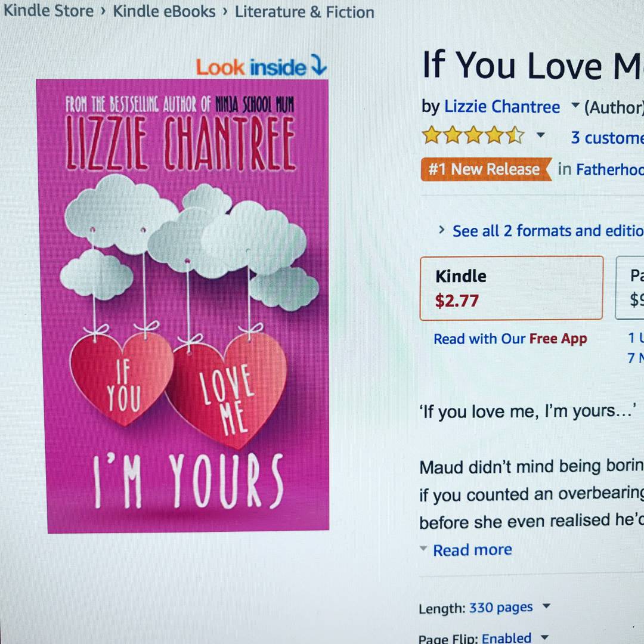View the customer reviews link

point(607,138)
